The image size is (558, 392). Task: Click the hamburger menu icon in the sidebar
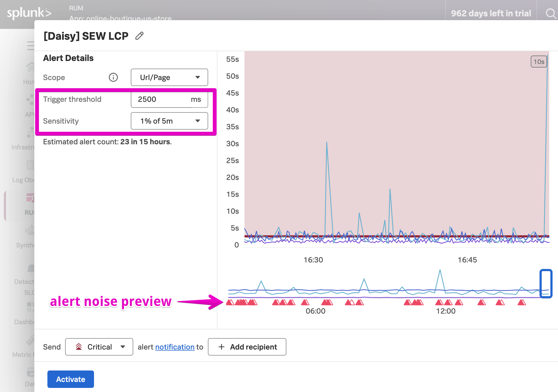pos(31,45)
